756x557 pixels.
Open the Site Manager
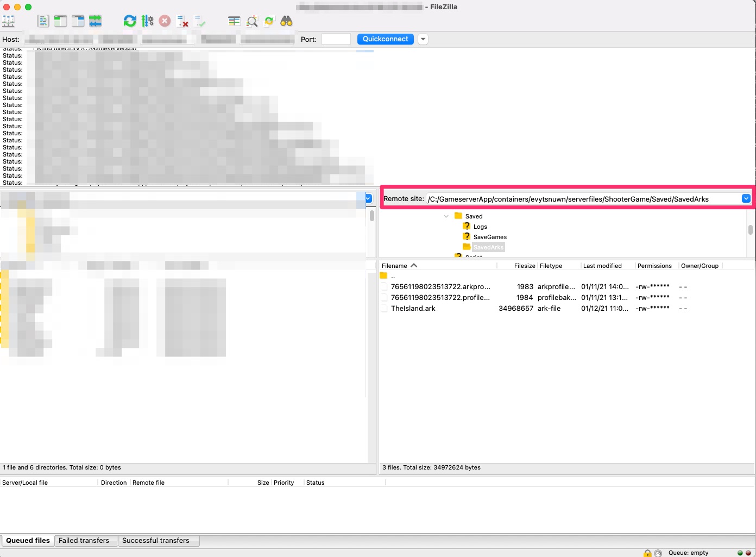pyautogui.click(x=9, y=21)
